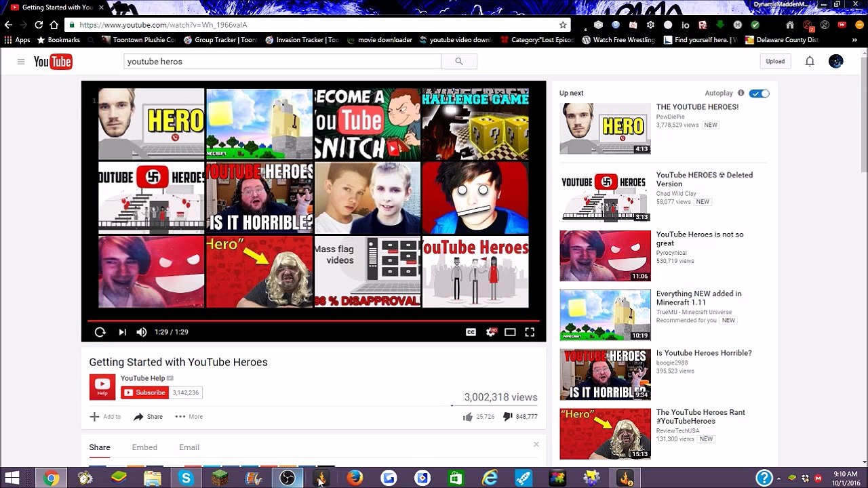This screenshot has width=868, height=488.
Task: Open 'Watch Free Wrestling' bookmark
Action: click(618, 40)
